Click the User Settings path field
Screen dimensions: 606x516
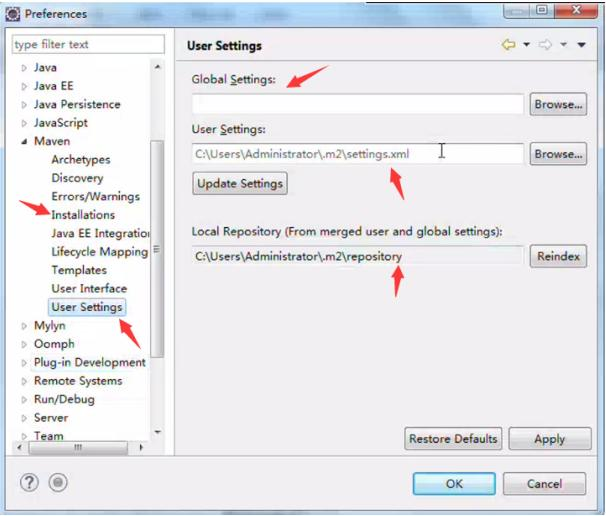pyautogui.click(x=357, y=154)
